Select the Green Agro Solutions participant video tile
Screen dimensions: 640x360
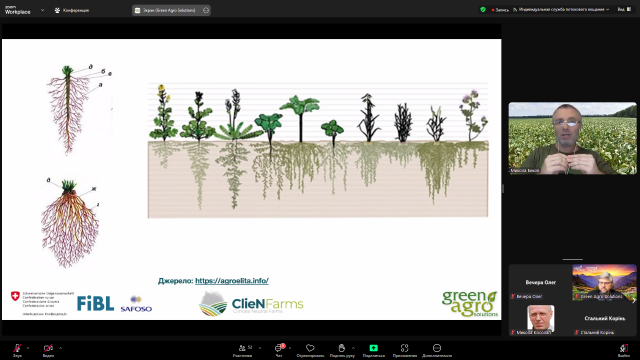(604, 282)
